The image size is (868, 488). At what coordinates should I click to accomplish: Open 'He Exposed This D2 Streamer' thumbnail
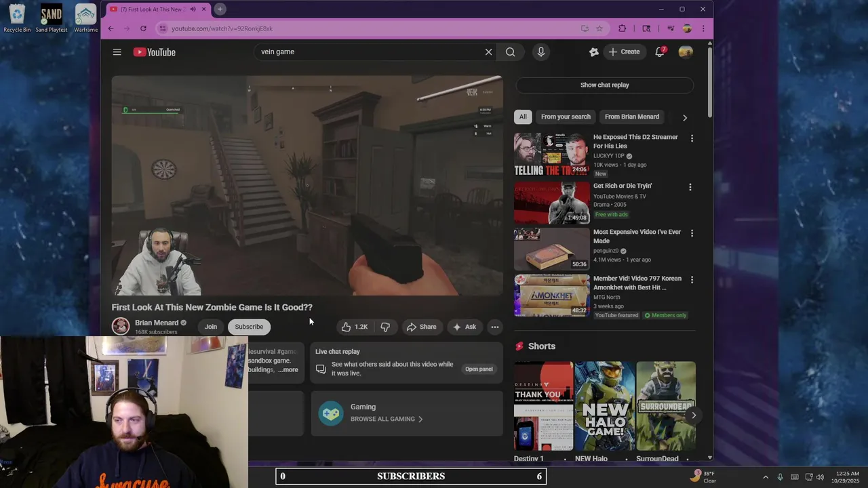click(552, 155)
